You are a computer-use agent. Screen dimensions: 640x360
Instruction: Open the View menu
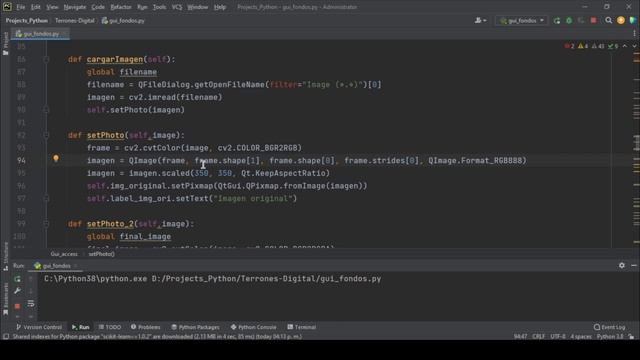(52, 7)
